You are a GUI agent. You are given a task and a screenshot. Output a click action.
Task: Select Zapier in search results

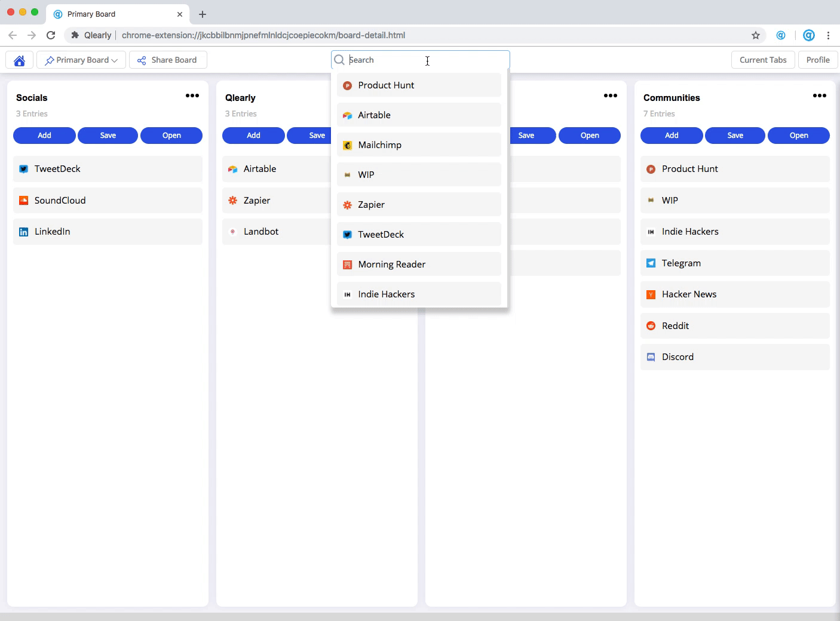point(419,205)
